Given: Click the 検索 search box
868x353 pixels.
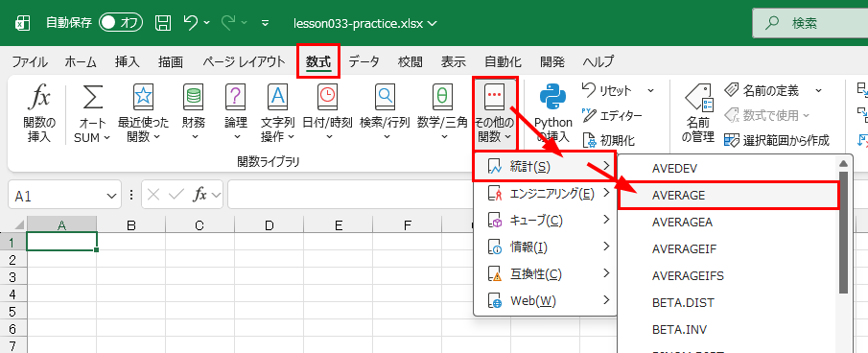Looking at the screenshot, I should point(809,23).
